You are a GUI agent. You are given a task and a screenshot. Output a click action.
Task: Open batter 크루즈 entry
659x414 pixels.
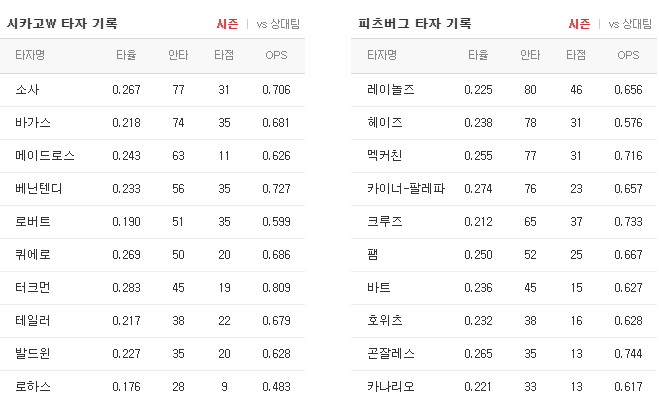(x=385, y=222)
